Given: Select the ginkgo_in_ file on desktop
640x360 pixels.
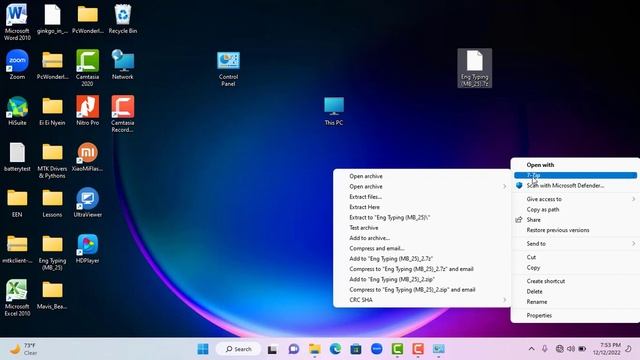Looking at the screenshot, I should coord(52,19).
